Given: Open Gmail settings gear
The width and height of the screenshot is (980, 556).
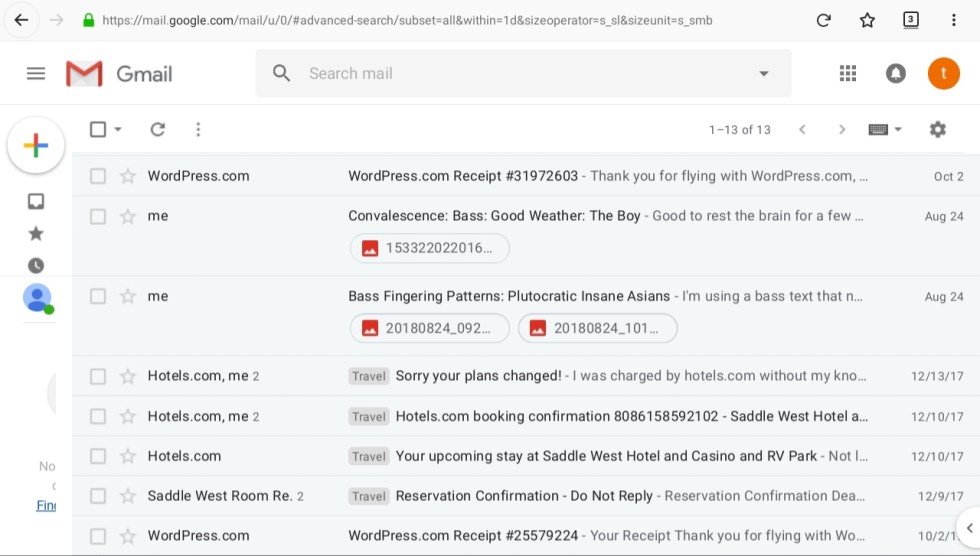Looking at the screenshot, I should pos(937,129).
